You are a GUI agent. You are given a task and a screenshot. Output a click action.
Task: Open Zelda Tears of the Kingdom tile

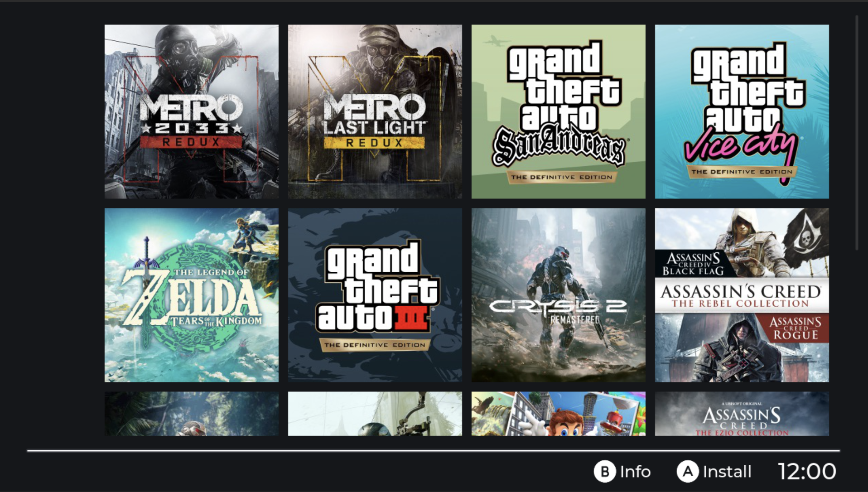click(191, 295)
